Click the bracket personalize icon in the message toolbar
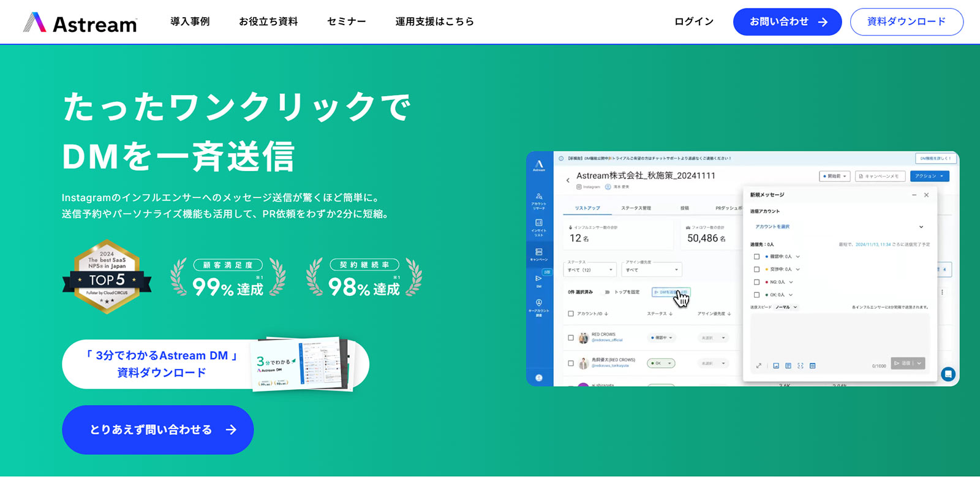 (801, 366)
